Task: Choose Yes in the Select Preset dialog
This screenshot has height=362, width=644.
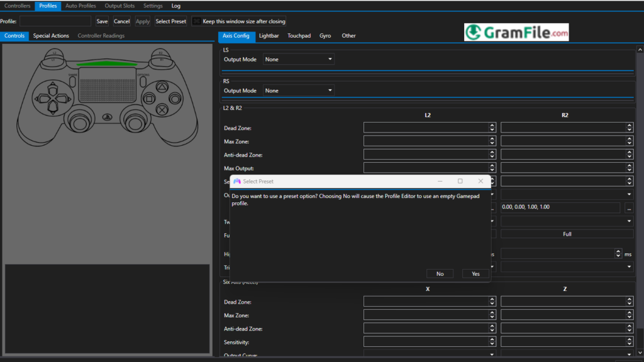Action: [475, 273]
